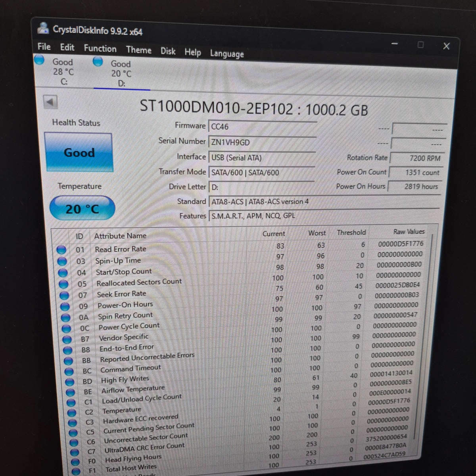476x476 pixels.
Task: Open the Theme menu
Action: click(x=138, y=50)
